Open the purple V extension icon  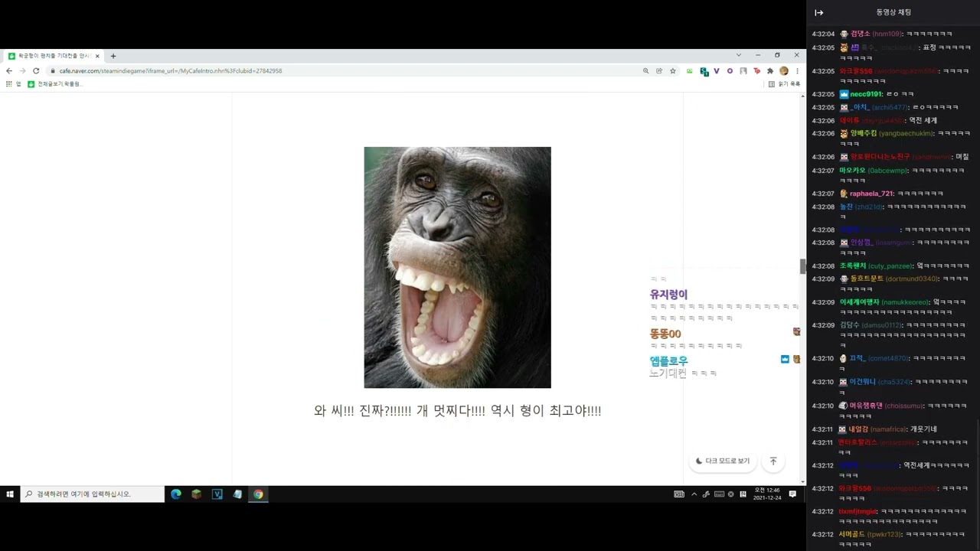tap(717, 70)
